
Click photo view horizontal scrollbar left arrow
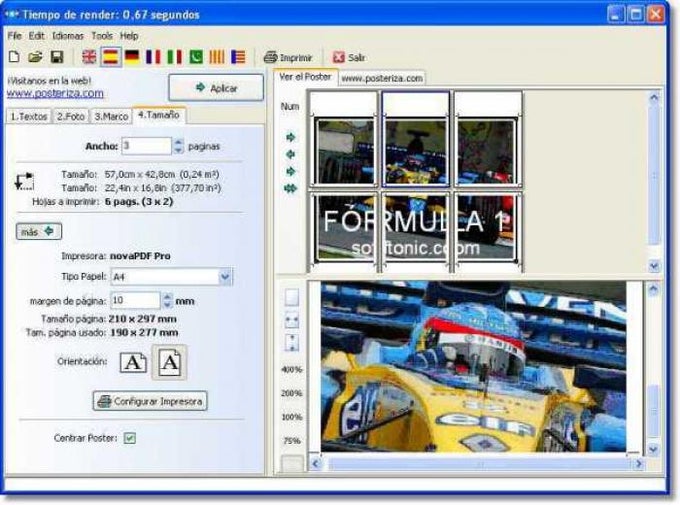(316, 464)
